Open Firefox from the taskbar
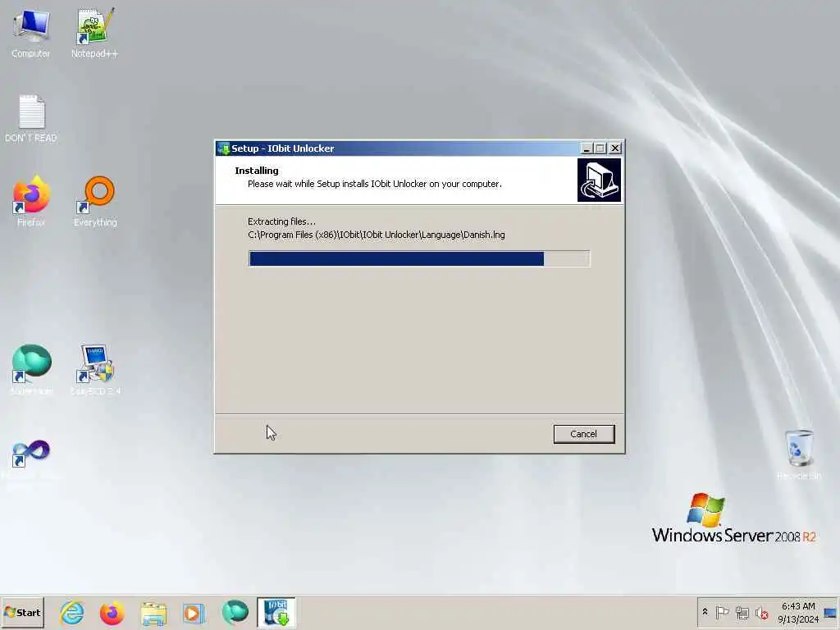Viewport: 840px width, 630px height. point(112,612)
